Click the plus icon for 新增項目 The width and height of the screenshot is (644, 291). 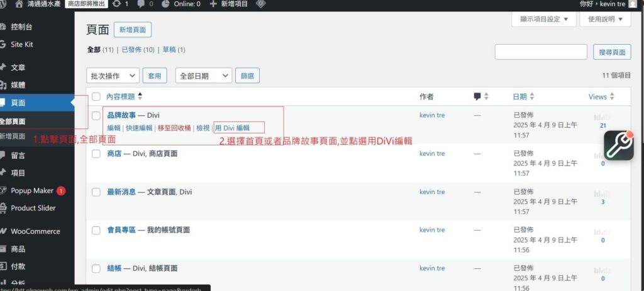[213, 4]
